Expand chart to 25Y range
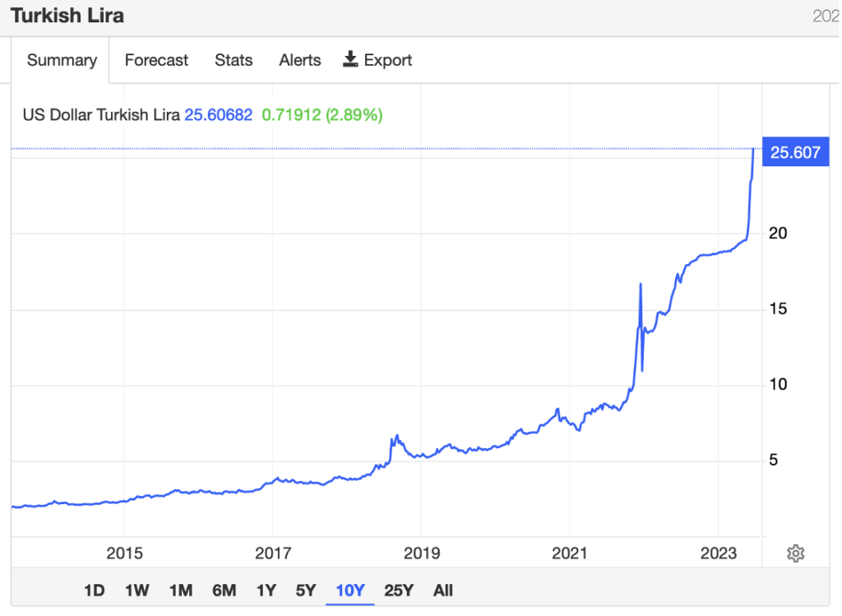 click(x=399, y=590)
